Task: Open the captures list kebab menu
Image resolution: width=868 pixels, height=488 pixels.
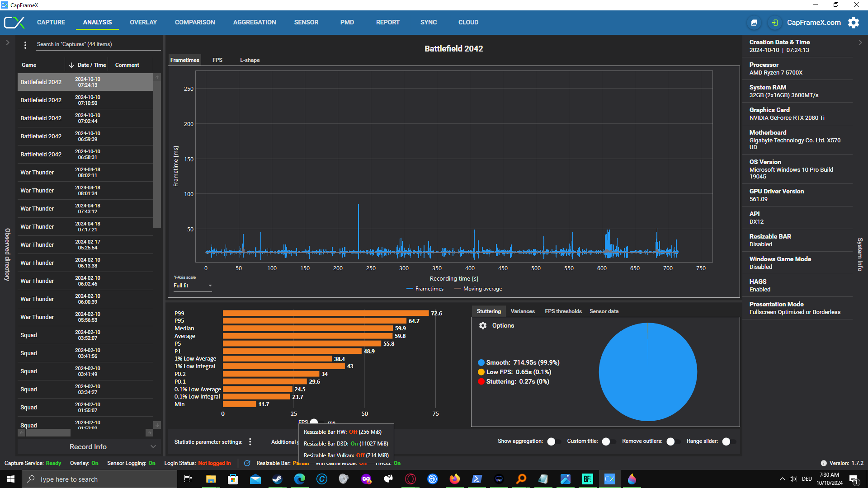Action: [x=25, y=45]
